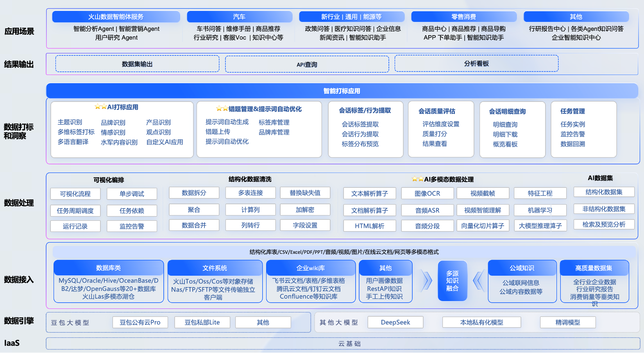644x353 pixels.
Task: Click the 结构化数据集 box
Action: (x=604, y=192)
